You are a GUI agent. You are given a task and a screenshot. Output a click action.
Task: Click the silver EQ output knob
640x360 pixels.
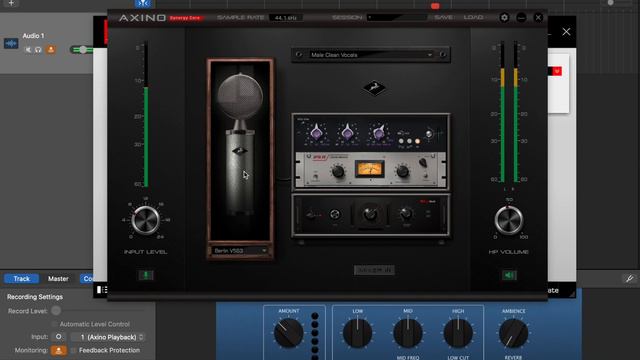pos(429,134)
